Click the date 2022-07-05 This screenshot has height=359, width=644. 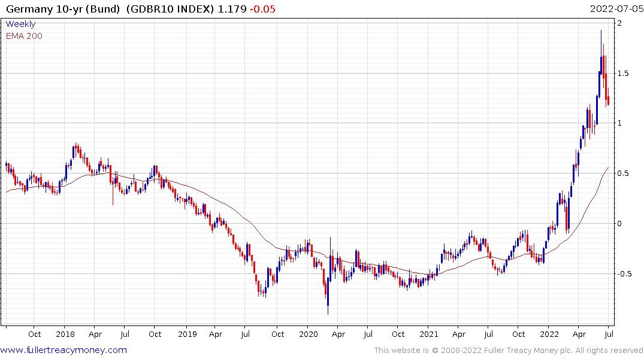tap(616, 9)
